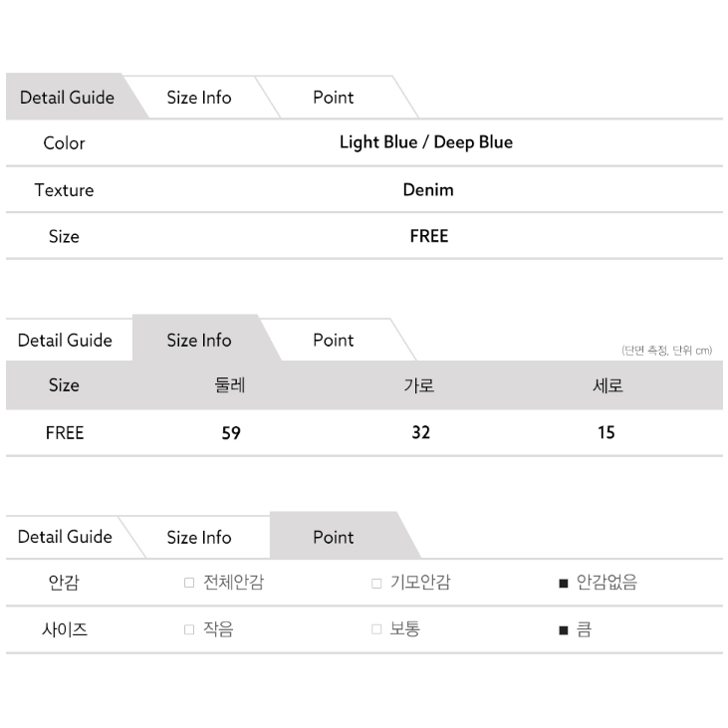728x728 pixels.
Task: Open Size Info tab in bottom panel
Action: pos(198,538)
